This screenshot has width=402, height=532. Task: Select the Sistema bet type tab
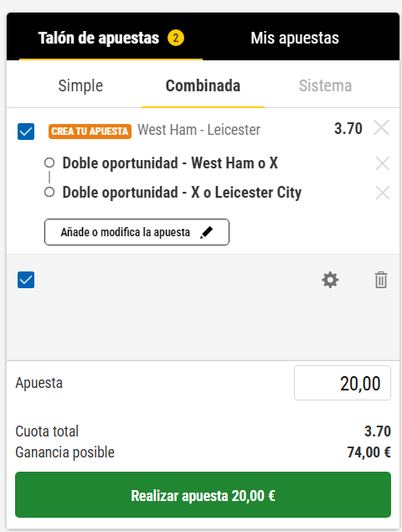tap(325, 85)
